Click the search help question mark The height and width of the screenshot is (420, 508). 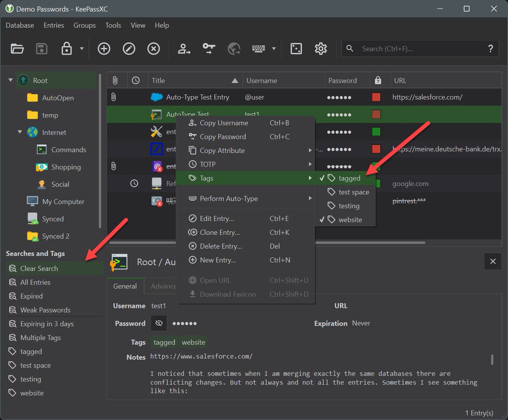coord(491,49)
